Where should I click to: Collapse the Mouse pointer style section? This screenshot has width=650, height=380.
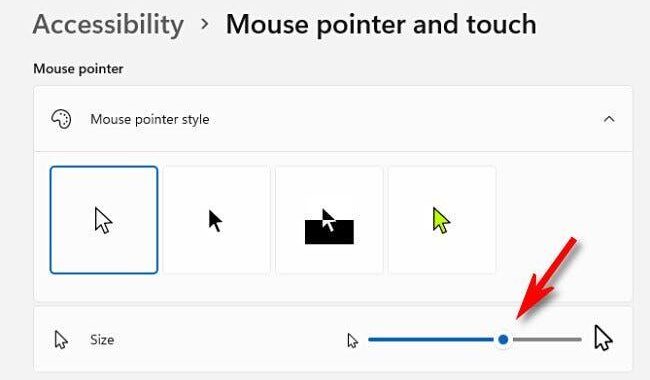point(609,119)
